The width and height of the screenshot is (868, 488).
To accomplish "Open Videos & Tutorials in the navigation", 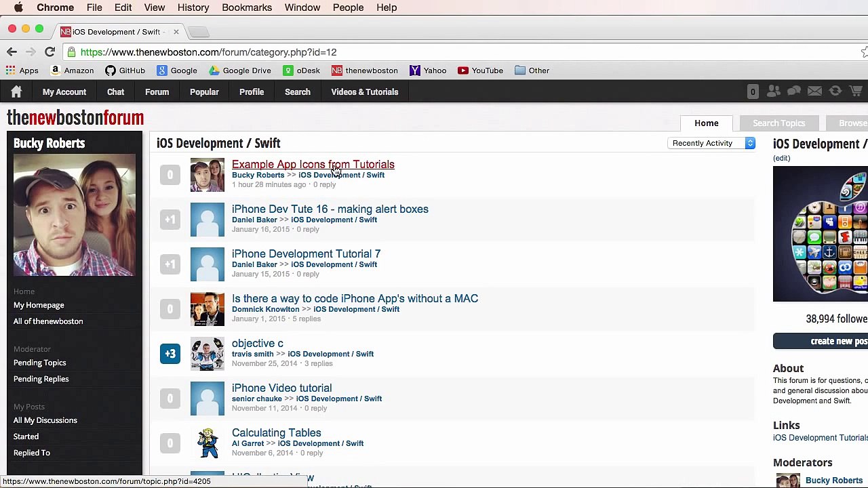I will coord(365,92).
